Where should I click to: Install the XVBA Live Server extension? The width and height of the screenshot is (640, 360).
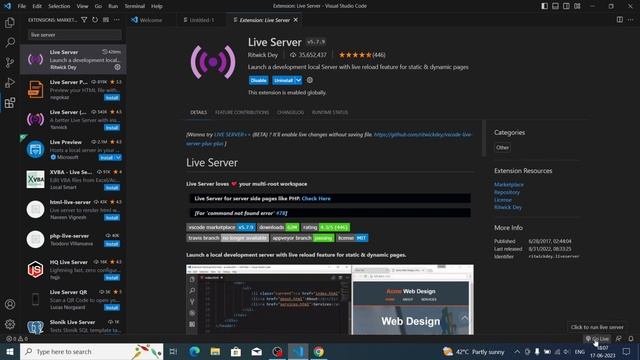(x=112, y=187)
